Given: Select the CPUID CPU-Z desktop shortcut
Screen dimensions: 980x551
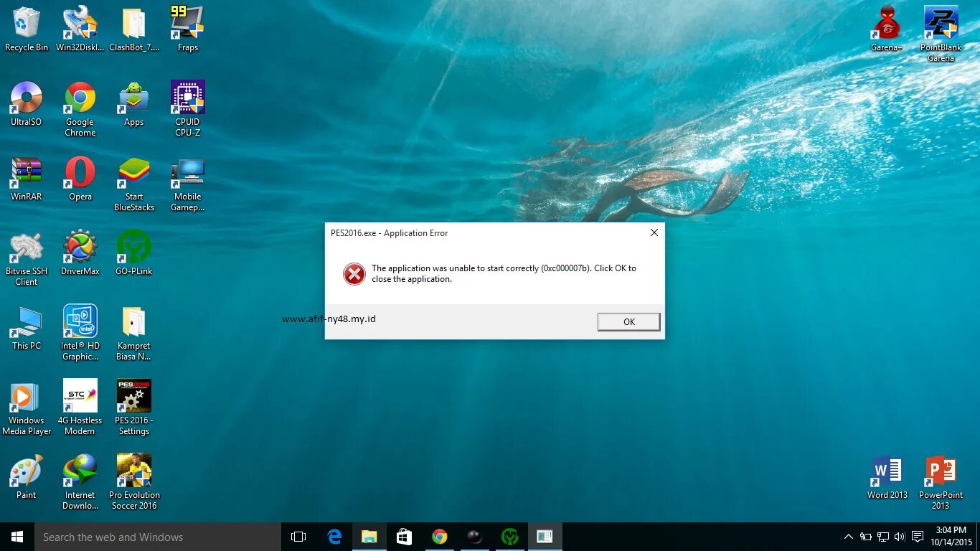Looking at the screenshot, I should click(188, 109).
